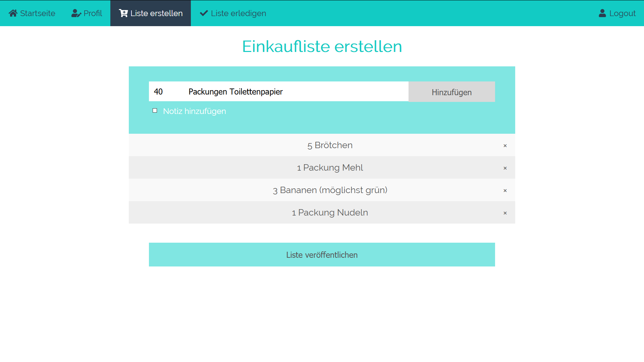The image size is (644, 362).
Task: Click the house icon beside Startseite
Action: coord(13,13)
